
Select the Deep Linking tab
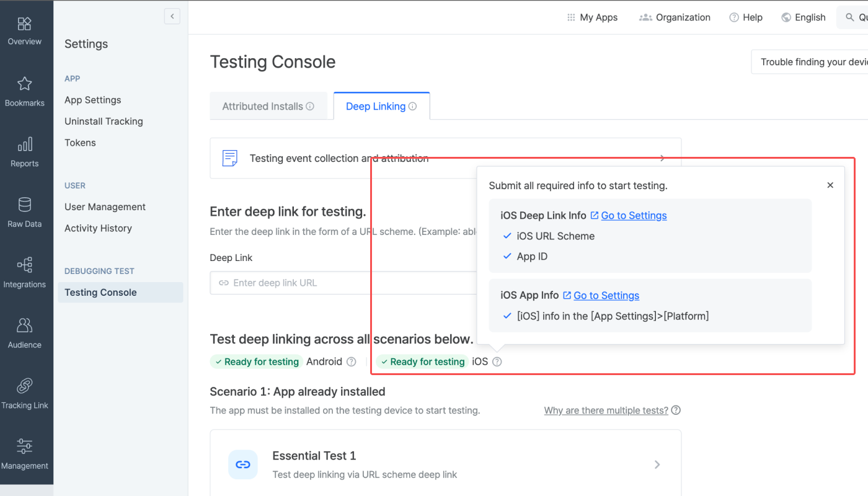[x=381, y=106]
